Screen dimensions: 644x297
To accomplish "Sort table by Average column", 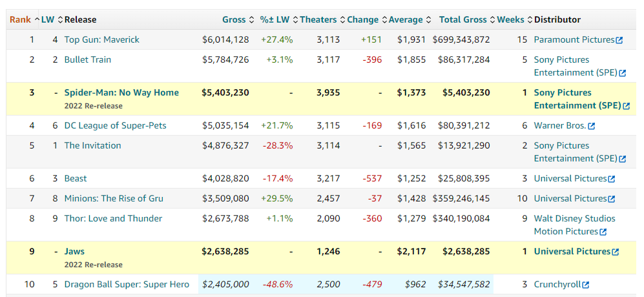I will tap(410, 20).
